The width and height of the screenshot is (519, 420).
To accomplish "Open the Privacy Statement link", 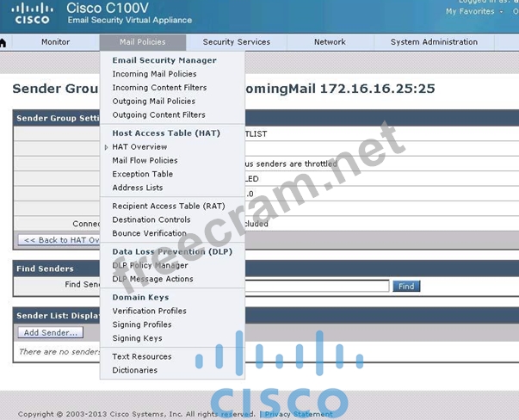I will (x=298, y=414).
